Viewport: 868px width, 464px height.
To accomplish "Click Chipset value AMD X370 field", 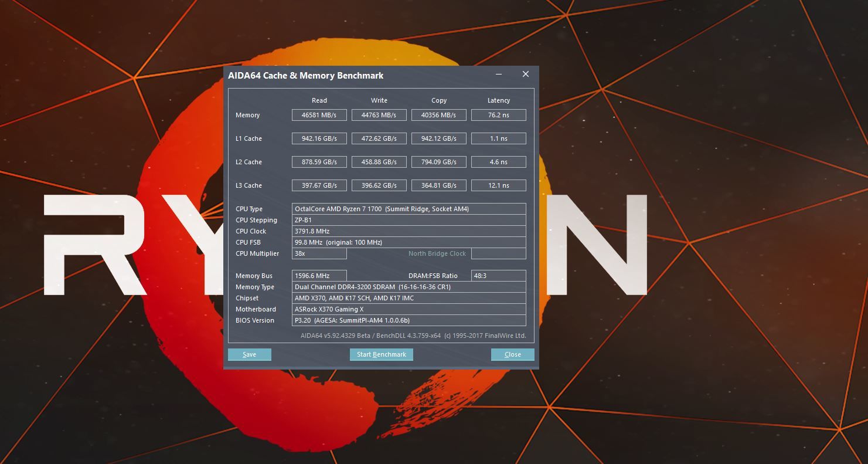I will coord(409,298).
